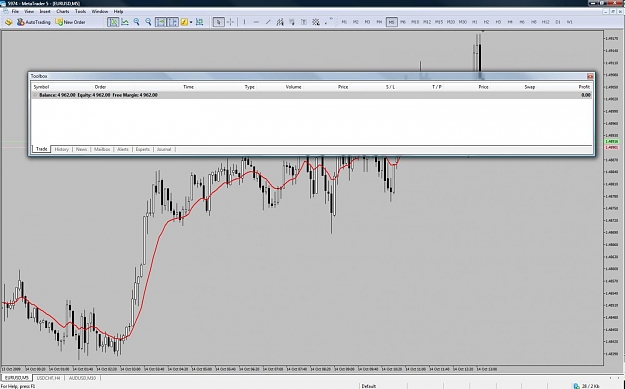Switch to D1 timeframe
The image size is (625, 389).
[x=558, y=22]
